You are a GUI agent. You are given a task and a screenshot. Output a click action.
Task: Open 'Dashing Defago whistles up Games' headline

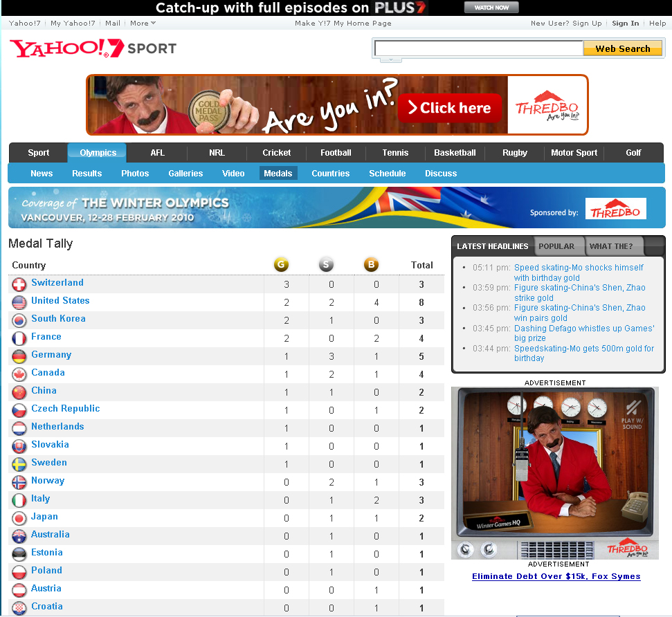[584, 333]
